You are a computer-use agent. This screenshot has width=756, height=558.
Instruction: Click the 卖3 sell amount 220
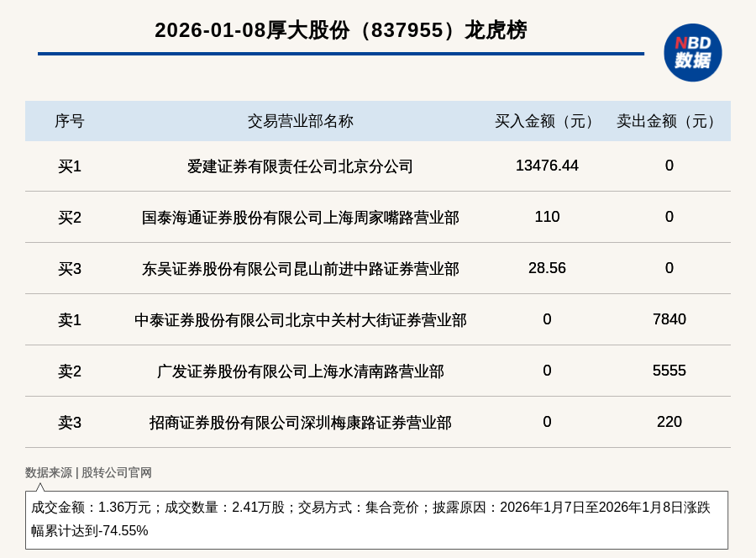coord(669,422)
